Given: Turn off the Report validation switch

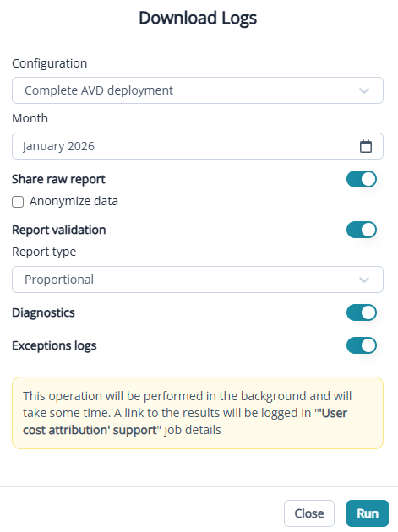Looking at the screenshot, I should (x=362, y=230).
